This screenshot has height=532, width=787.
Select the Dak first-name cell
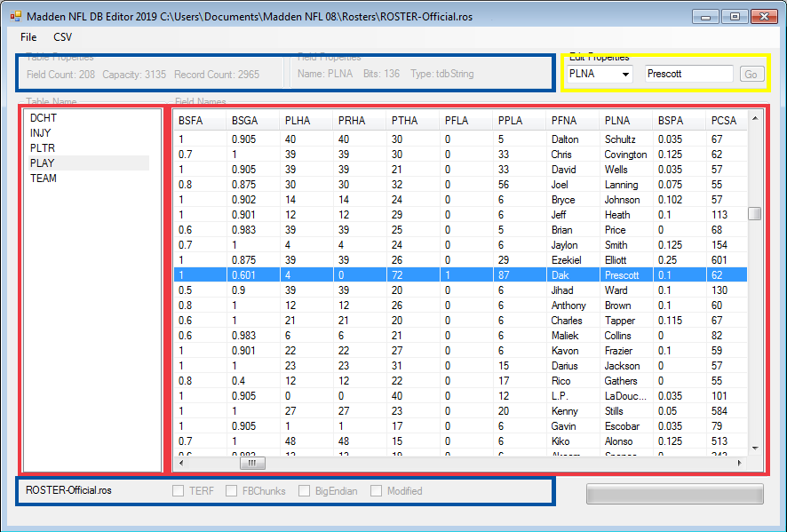pos(572,275)
